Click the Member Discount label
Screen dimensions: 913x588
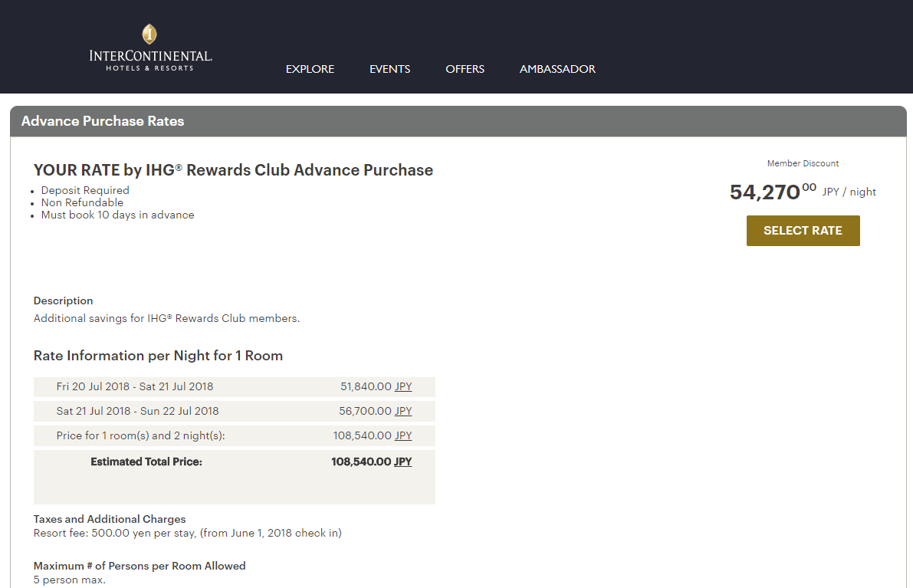coord(803,163)
